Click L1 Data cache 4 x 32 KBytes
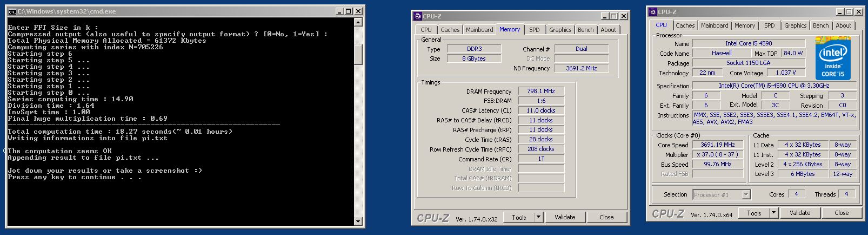Image resolution: width=868 pixels, height=235 pixels. tap(803, 145)
